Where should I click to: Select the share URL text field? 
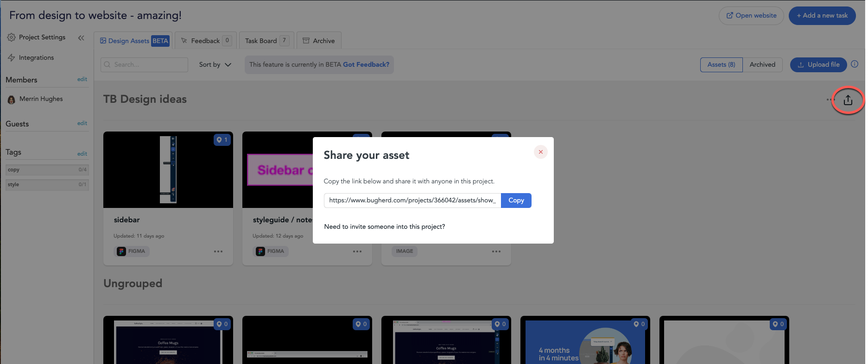(412, 200)
